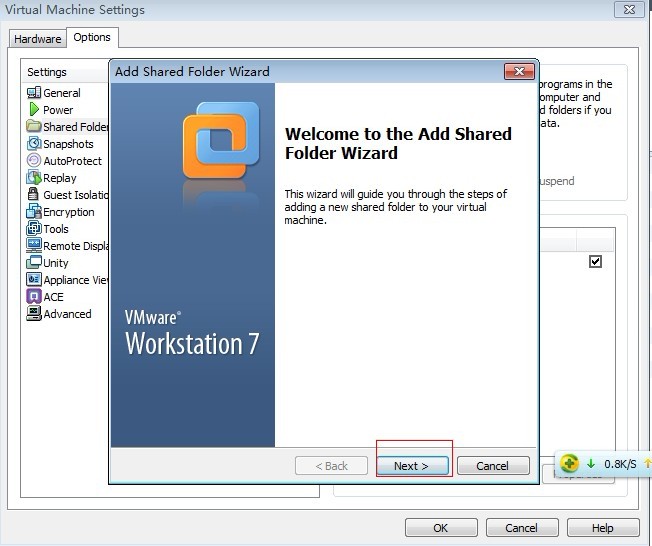Close the Virtual Machine Settings window
This screenshot has height=546, width=652.
point(629,10)
